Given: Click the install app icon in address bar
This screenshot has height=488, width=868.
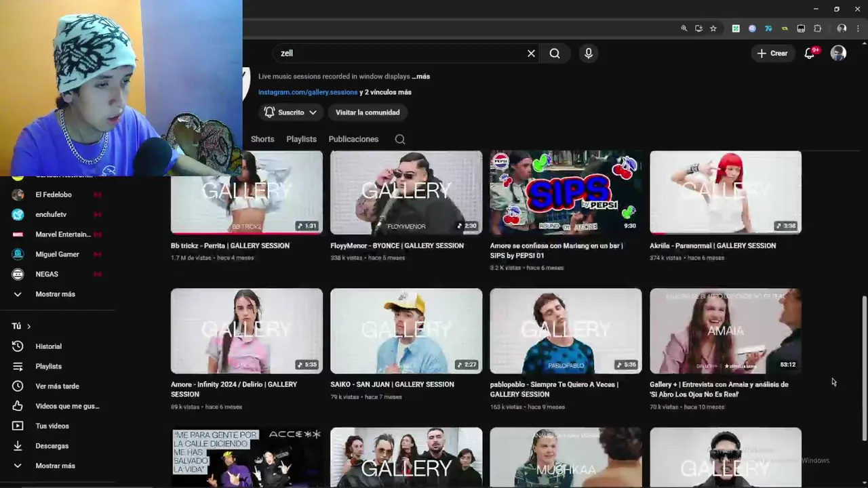Looking at the screenshot, I should click(x=698, y=28).
